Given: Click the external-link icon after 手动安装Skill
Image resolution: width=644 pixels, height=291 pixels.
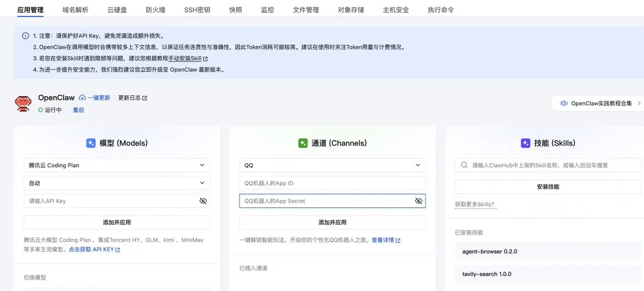Looking at the screenshot, I should coord(205,59).
